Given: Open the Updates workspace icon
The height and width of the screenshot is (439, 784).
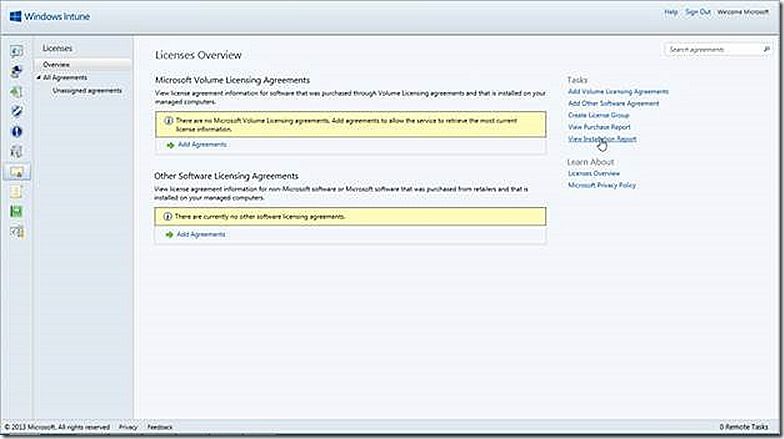Looking at the screenshot, I should point(16,92).
